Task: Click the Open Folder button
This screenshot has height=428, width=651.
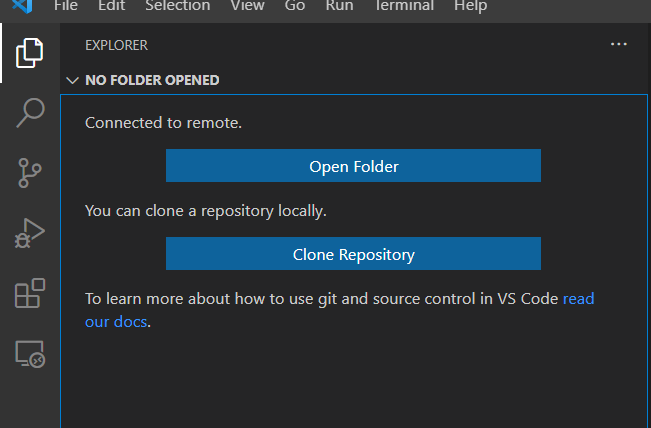Action: pos(353,166)
